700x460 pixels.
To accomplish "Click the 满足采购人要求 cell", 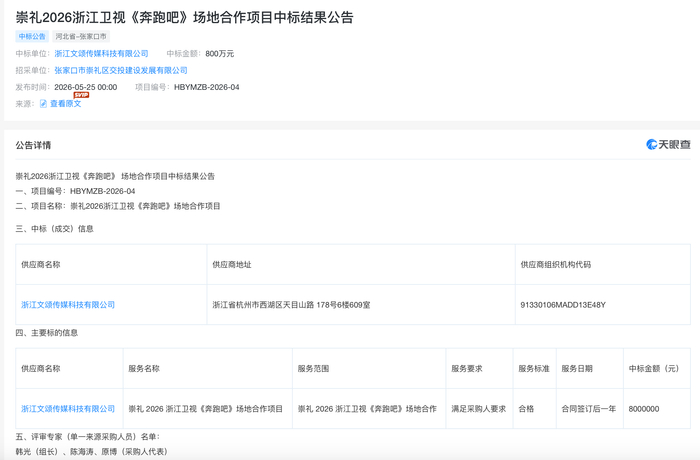I will pos(479,409).
